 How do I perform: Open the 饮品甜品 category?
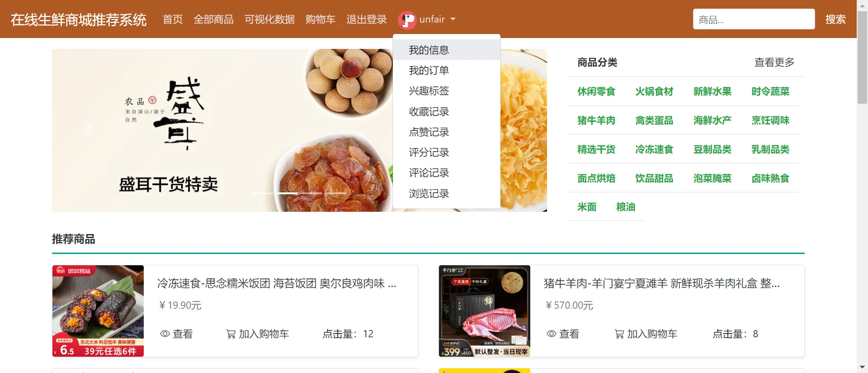(x=654, y=178)
